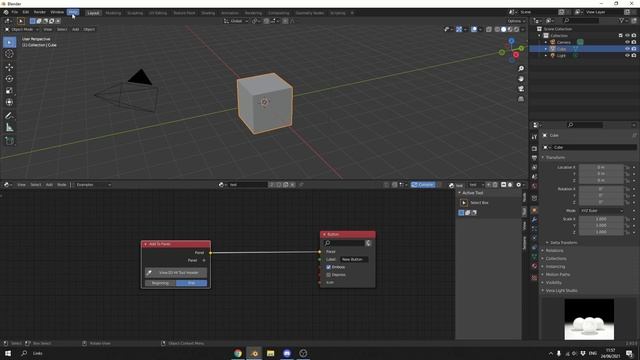The image size is (640, 360).
Task: Click the Blender logo menu icon
Action: tap(6, 12)
